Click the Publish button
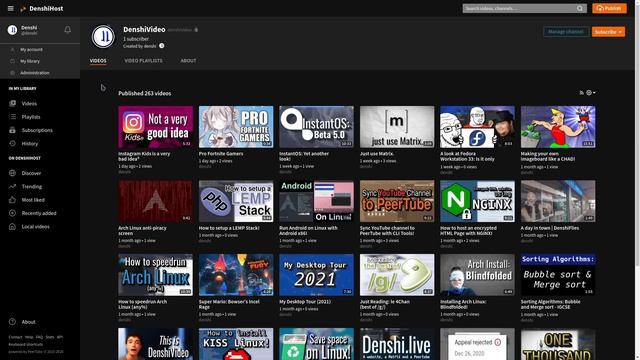The height and width of the screenshot is (360, 640). (x=609, y=8)
